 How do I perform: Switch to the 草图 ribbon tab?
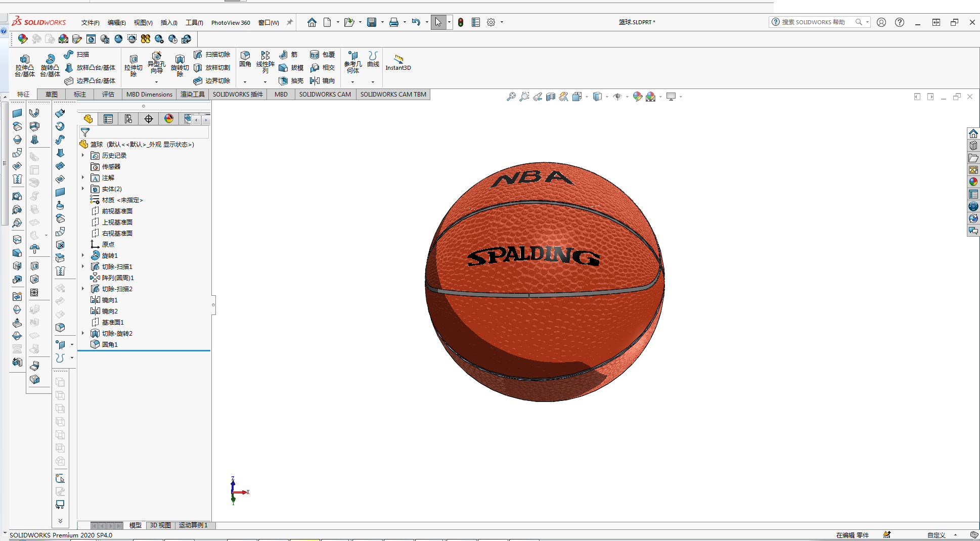point(51,94)
